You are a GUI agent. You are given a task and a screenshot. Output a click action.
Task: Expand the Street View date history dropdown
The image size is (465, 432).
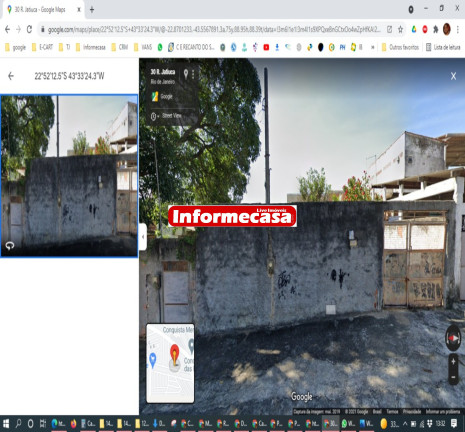click(x=154, y=116)
